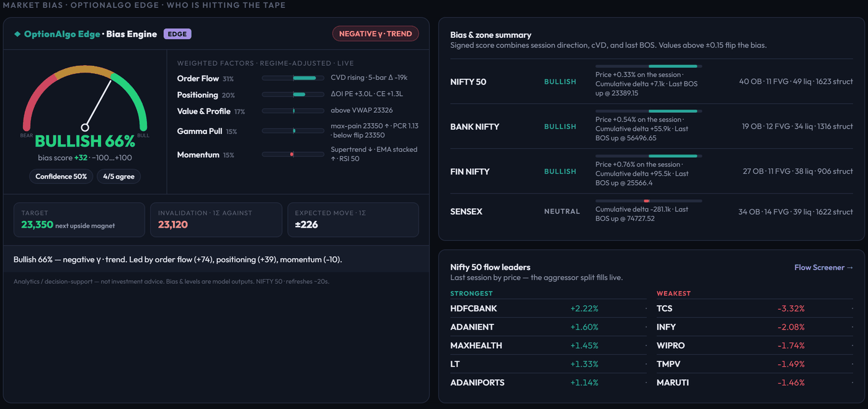Select the Gamma Pull factor label

(200, 131)
